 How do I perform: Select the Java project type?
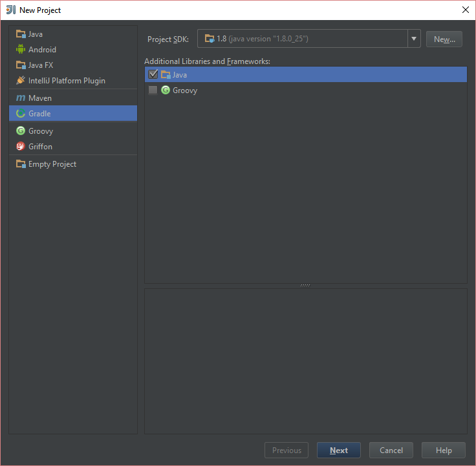[x=73, y=34]
